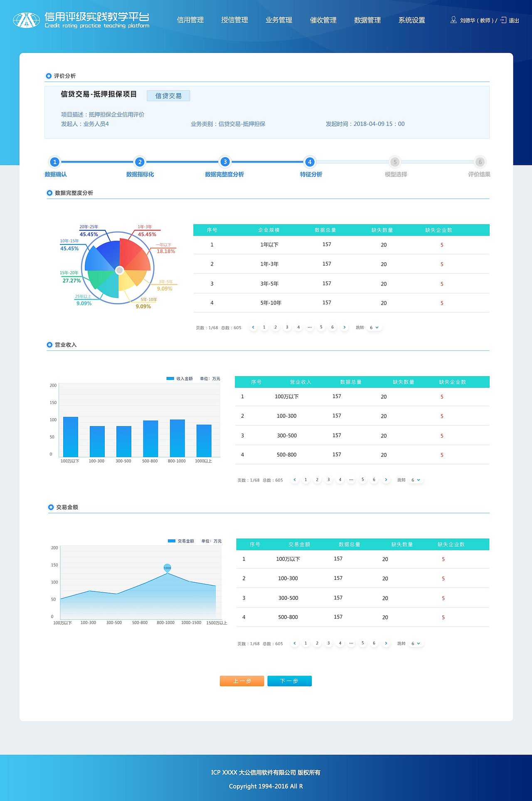Select step 5 模型选择 circle
This screenshot has height=801, width=532.
click(x=395, y=162)
